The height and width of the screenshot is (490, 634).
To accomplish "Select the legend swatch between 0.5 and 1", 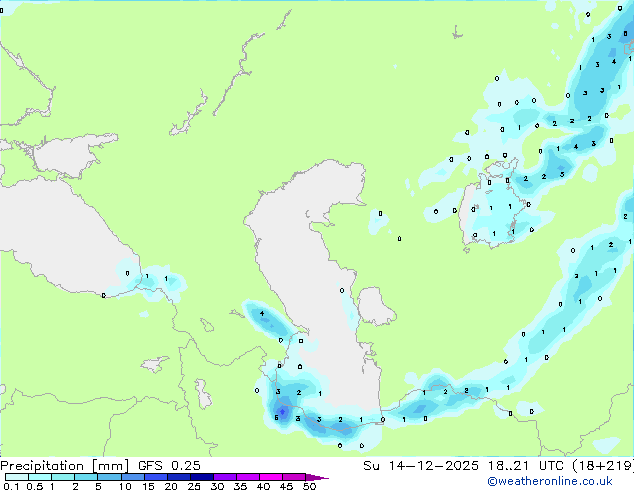I will 40,477.
